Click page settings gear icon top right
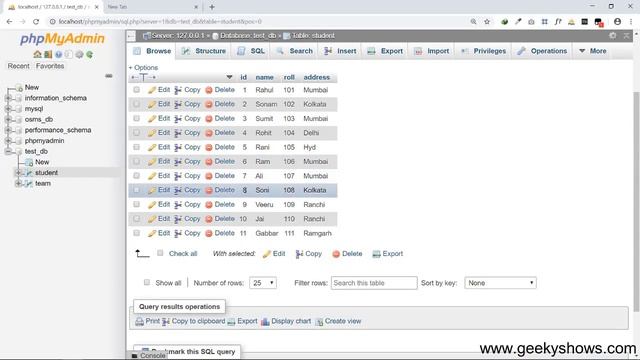Image resolution: width=640 pixels, height=360 pixels. point(613,36)
